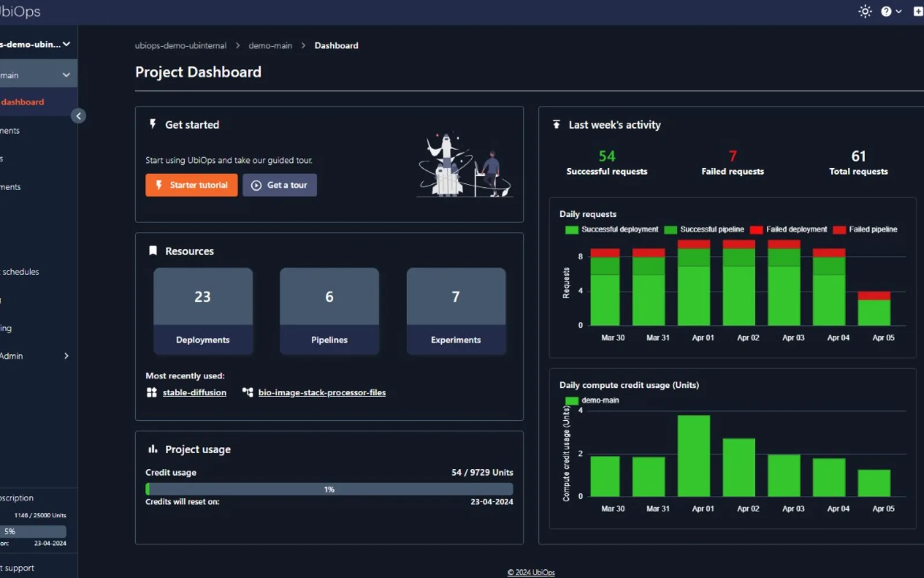924x578 pixels.
Task: Open schedules item in sidebar
Action: (20, 272)
